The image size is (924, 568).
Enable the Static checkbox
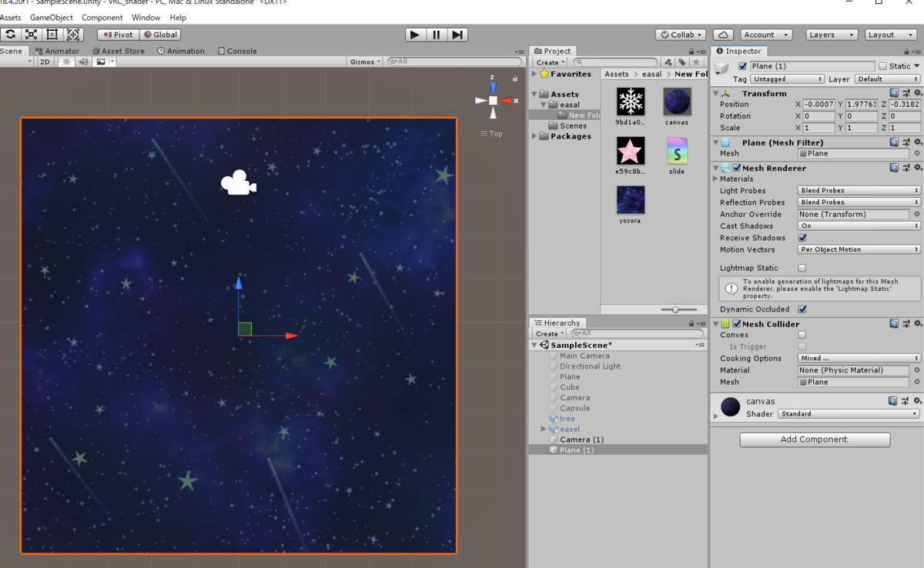tap(882, 66)
